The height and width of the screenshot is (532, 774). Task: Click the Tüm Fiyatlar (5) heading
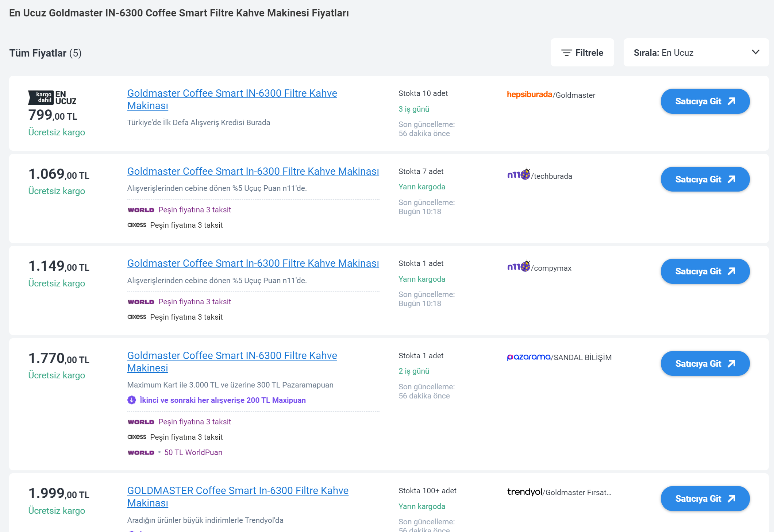click(45, 53)
